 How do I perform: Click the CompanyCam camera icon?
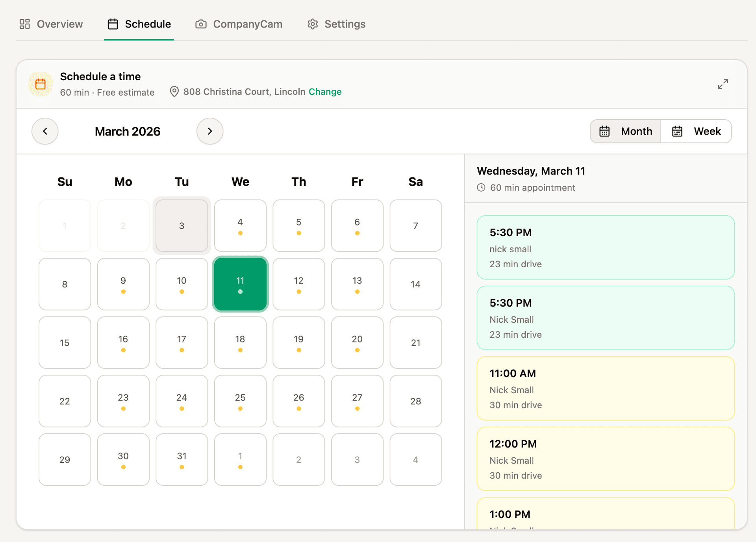201,24
